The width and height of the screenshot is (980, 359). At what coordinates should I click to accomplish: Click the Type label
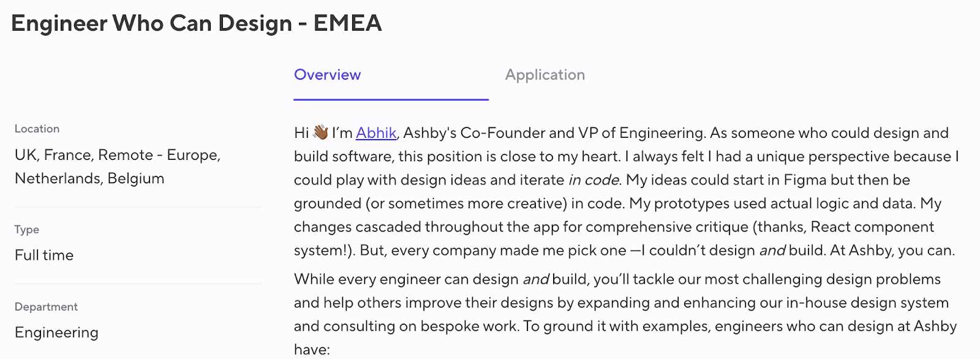27,229
